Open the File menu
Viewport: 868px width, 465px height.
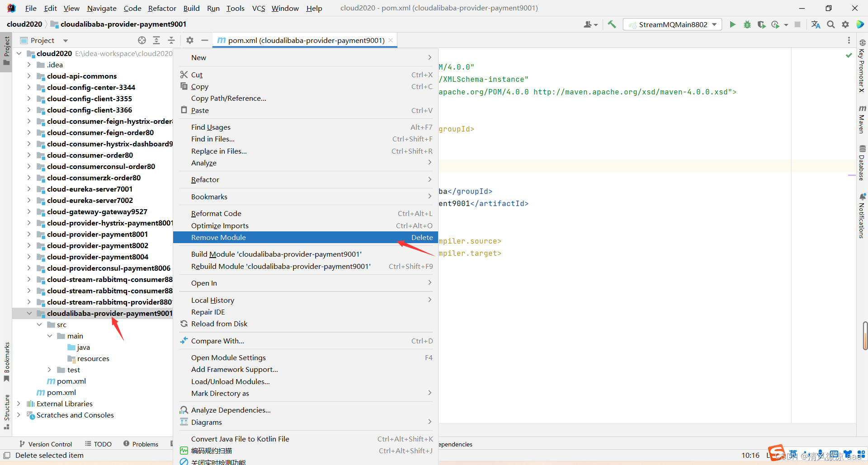31,8
